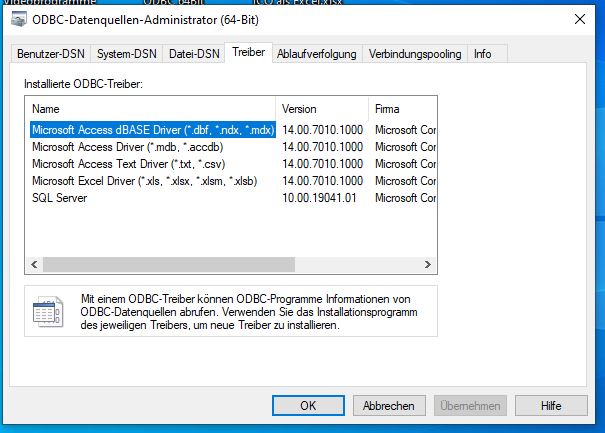Screen dimensions: 605x433
Task: Click Firma cell of the SQL Server row
Action: coord(405,198)
